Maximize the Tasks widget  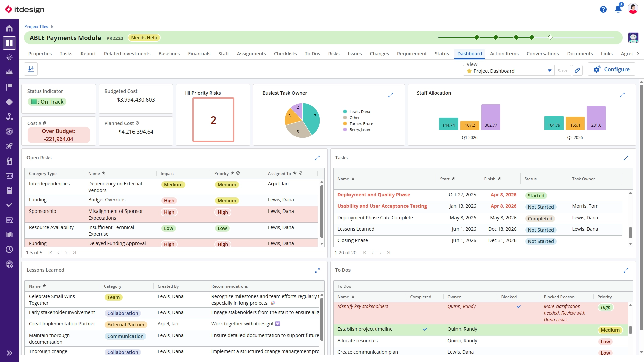(x=626, y=158)
